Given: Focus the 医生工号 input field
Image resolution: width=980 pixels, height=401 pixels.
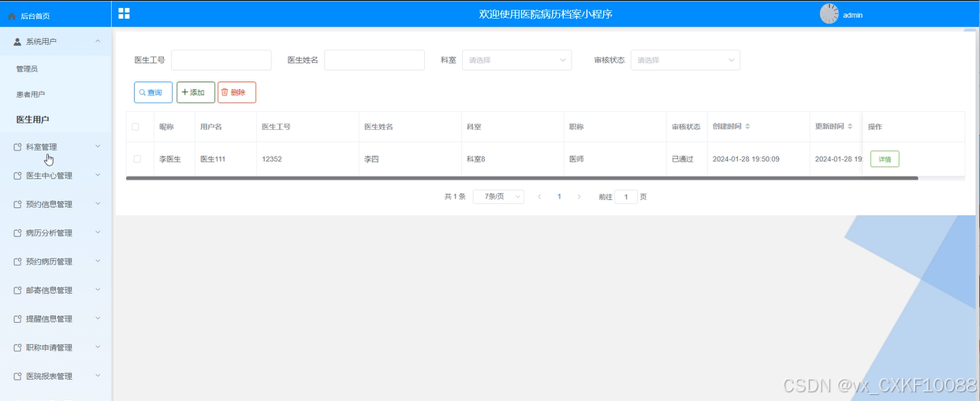Looking at the screenshot, I should pos(221,60).
